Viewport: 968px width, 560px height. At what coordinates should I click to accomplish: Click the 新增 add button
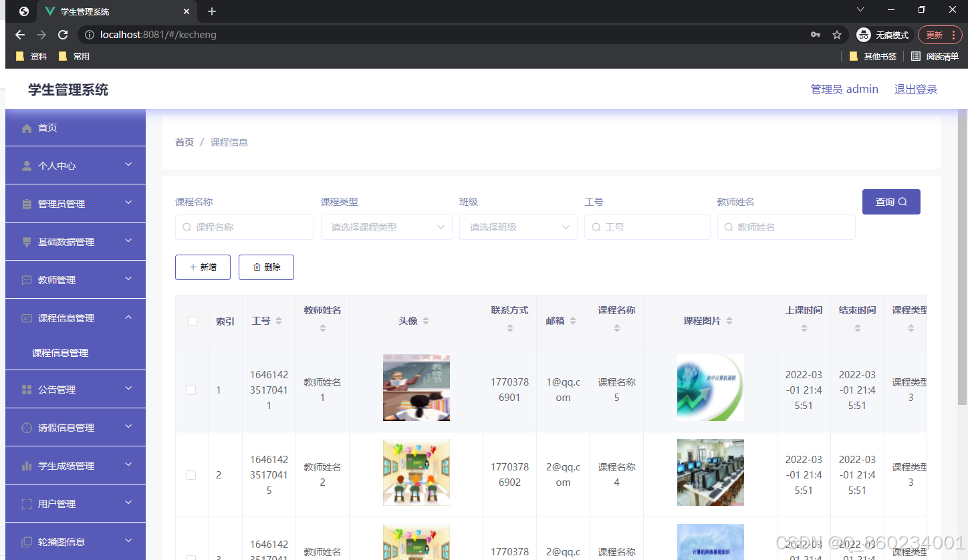[x=203, y=267]
